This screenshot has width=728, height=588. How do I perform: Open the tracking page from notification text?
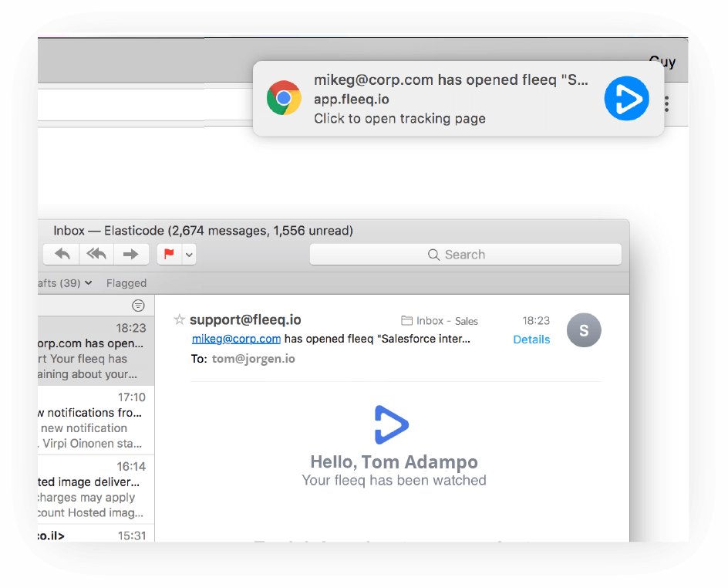(x=399, y=118)
